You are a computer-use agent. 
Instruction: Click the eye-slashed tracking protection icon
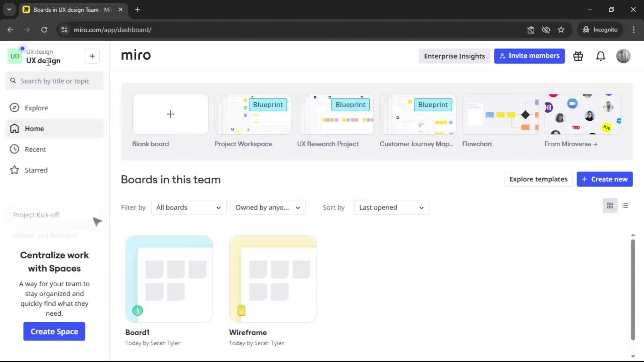click(x=546, y=29)
